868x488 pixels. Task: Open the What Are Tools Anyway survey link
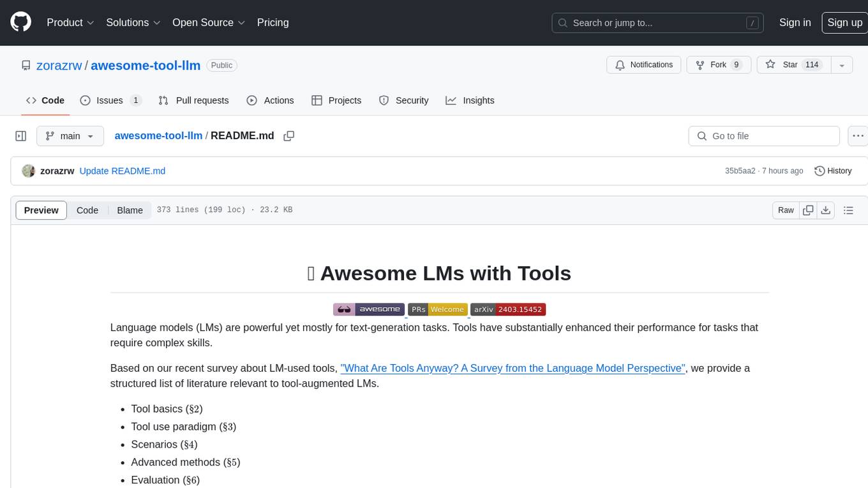[513, 369]
